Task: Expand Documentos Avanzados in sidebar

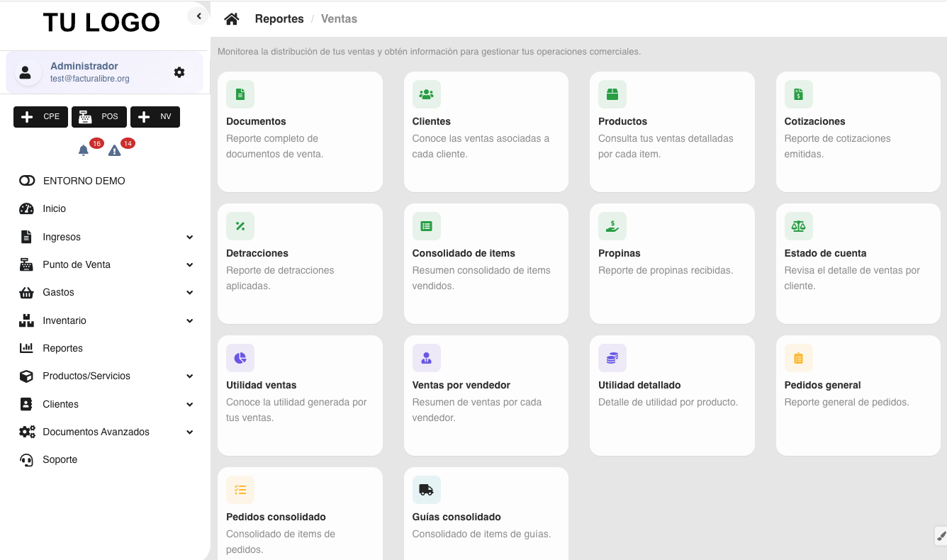Action: coord(189,432)
